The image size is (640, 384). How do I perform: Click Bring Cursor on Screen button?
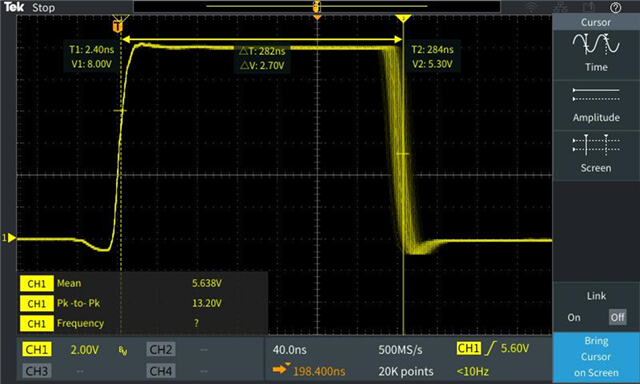(596, 357)
